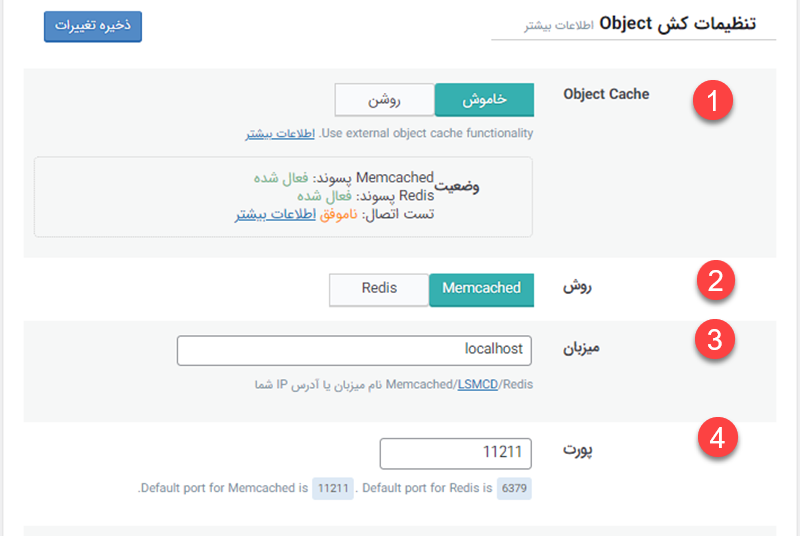800x536 pixels.
Task: Click the ذخیره تغییرات save button
Action: pos(93,27)
